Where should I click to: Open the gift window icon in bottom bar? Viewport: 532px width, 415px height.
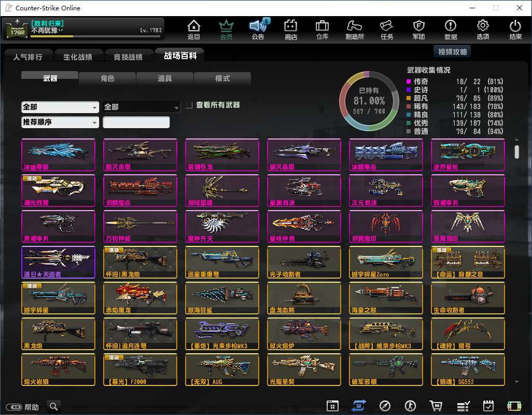(x=332, y=406)
